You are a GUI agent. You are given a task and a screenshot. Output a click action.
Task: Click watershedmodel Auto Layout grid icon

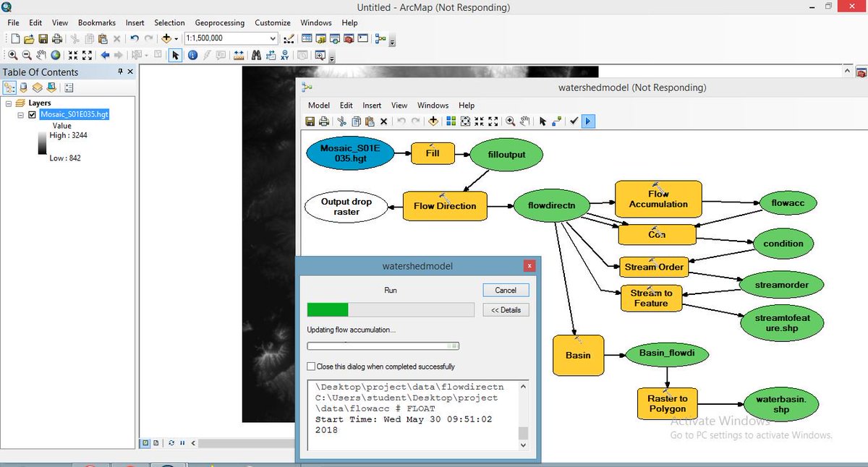pyautogui.click(x=451, y=121)
